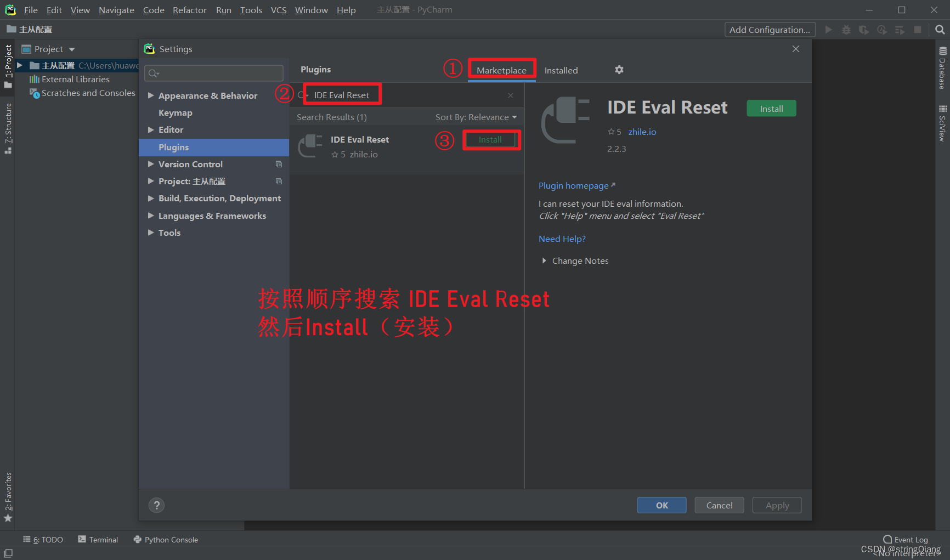Screen dimensions: 950x560
Task: Click the plugins gear settings icon
Action: point(619,70)
